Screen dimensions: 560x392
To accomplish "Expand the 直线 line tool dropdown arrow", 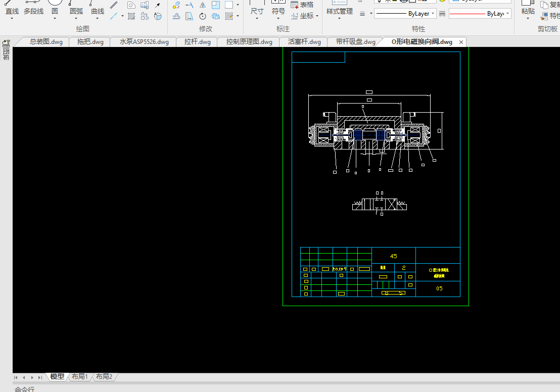I will point(12,19).
